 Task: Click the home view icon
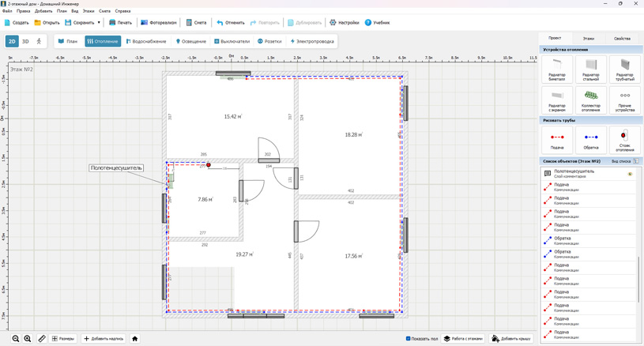click(x=134, y=339)
